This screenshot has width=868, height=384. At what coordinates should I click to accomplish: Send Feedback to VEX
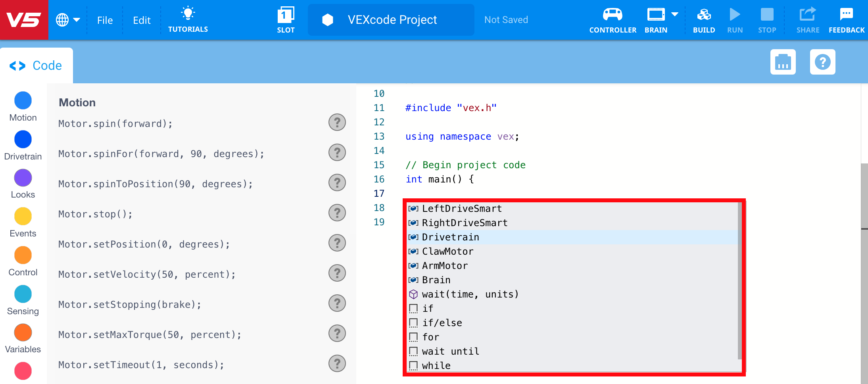846,19
